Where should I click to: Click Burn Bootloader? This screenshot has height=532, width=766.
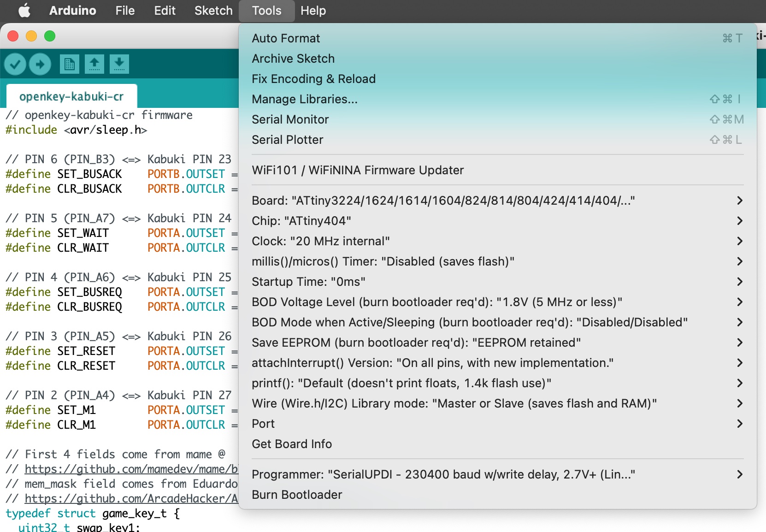(x=498, y=495)
